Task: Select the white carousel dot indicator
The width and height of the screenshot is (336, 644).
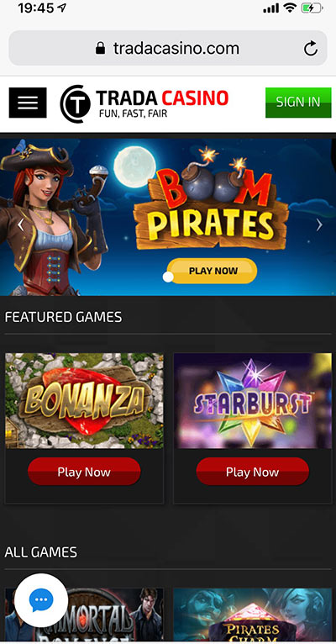Action: pos(168,277)
